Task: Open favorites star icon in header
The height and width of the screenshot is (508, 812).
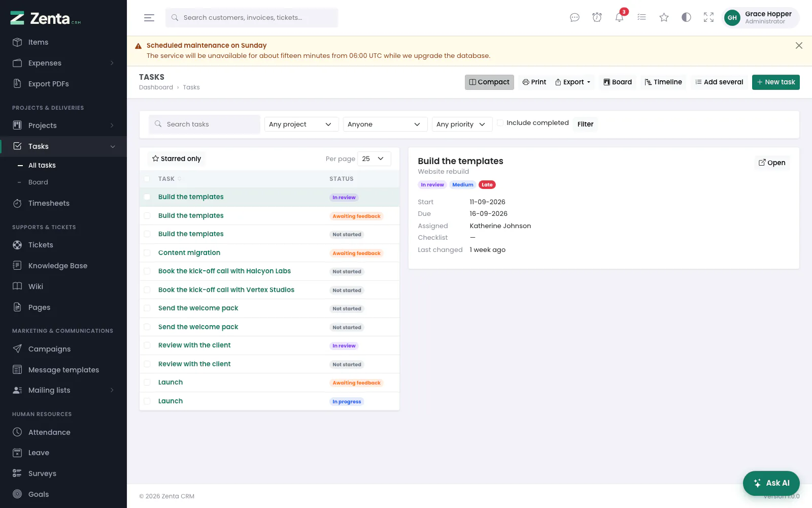Action: coord(664,18)
